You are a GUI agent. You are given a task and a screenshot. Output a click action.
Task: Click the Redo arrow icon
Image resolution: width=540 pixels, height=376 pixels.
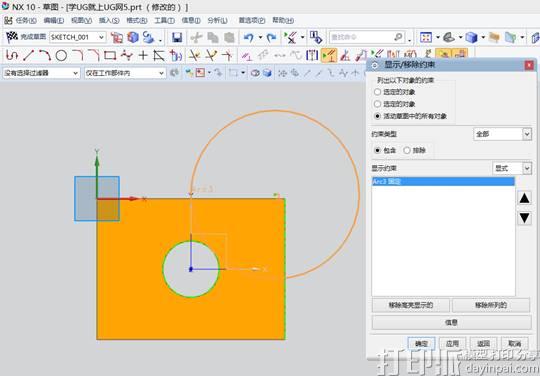pos(271,37)
